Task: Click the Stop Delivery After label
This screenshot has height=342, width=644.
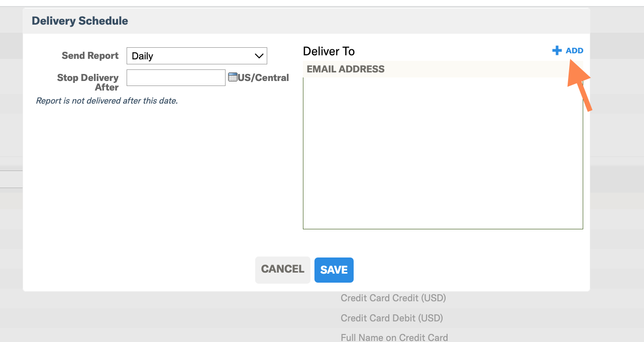Action: pos(88,82)
